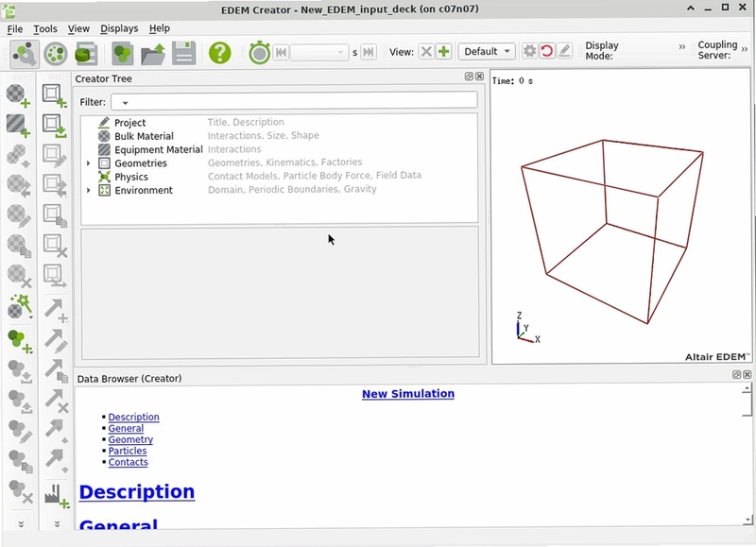Add geometry with box plus icon
756x547 pixels.
pyautogui.click(x=54, y=95)
